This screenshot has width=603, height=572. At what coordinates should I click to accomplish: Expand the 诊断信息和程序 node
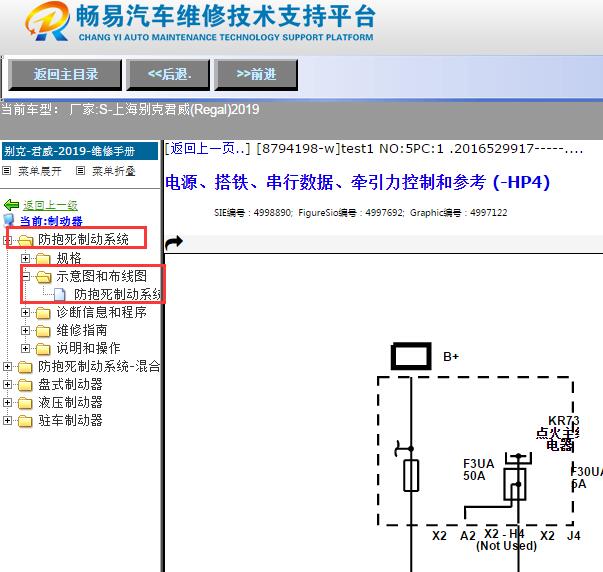coord(25,312)
